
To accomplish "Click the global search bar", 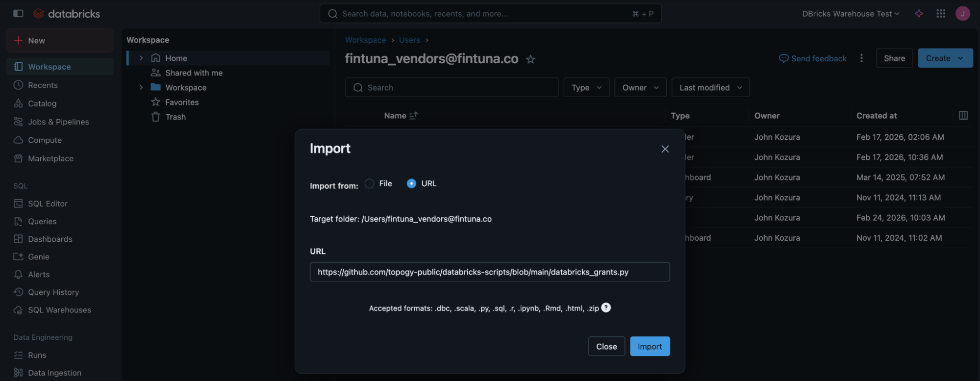I will pos(490,14).
